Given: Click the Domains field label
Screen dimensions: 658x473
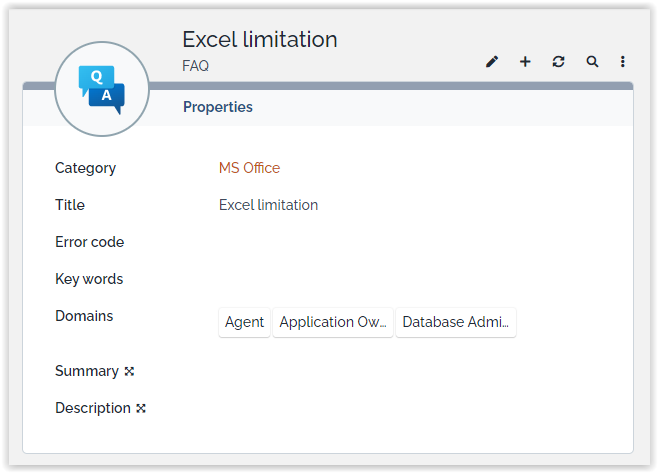Looking at the screenshot, I should pyautogui.click(x=84, y=316).
